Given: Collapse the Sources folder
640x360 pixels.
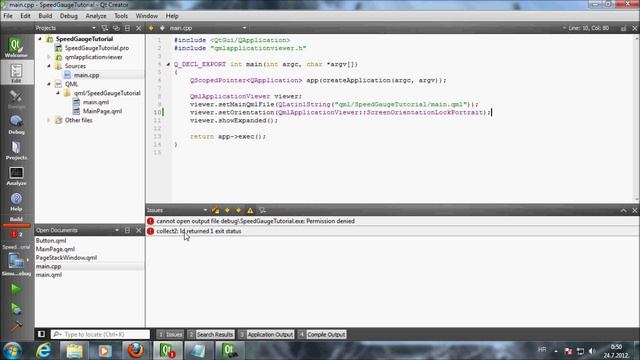Looking at the screenshot, I should [x=49, y=66].
